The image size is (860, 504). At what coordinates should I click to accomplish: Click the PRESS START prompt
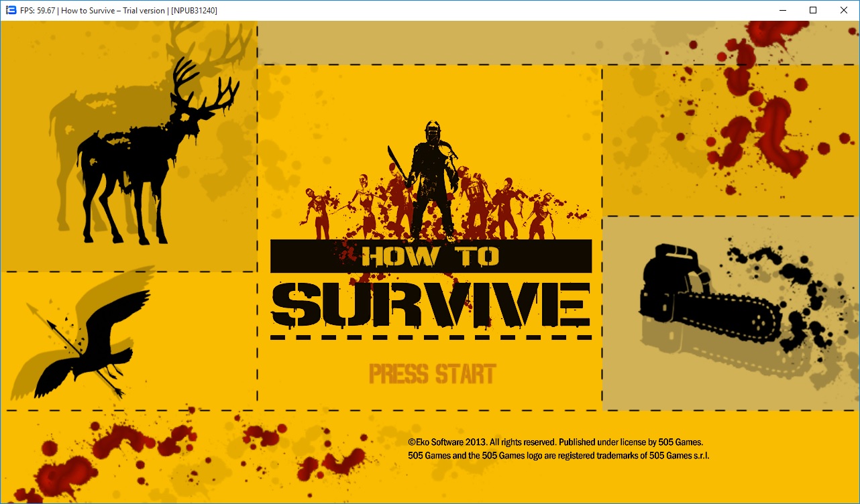(432, 374)
